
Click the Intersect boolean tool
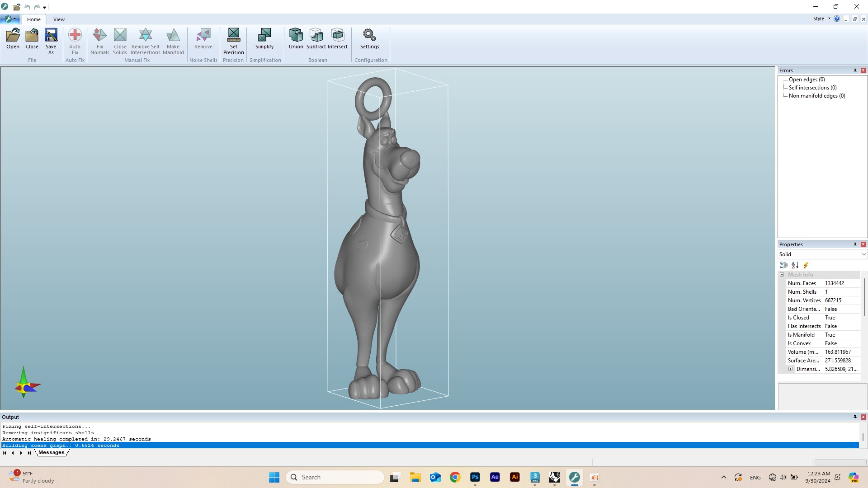click(338, 39)
